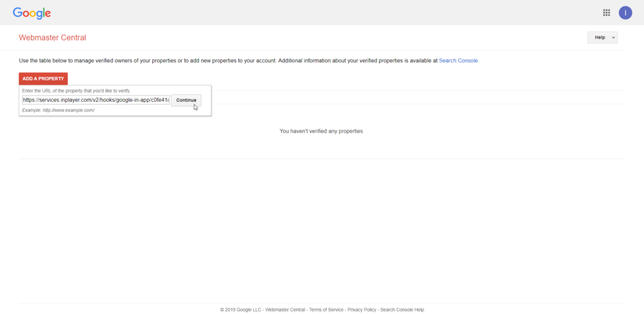Click the Continue button

pos(186,100)
